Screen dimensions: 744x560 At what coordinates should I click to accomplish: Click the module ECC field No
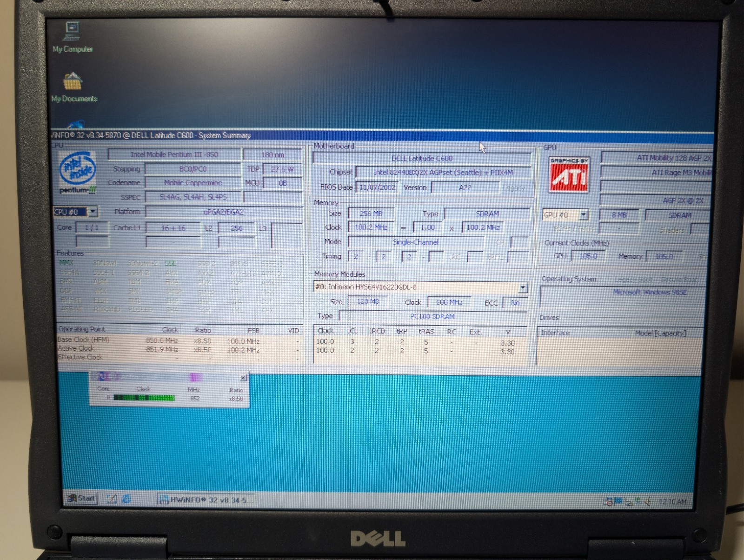[515, 303]
